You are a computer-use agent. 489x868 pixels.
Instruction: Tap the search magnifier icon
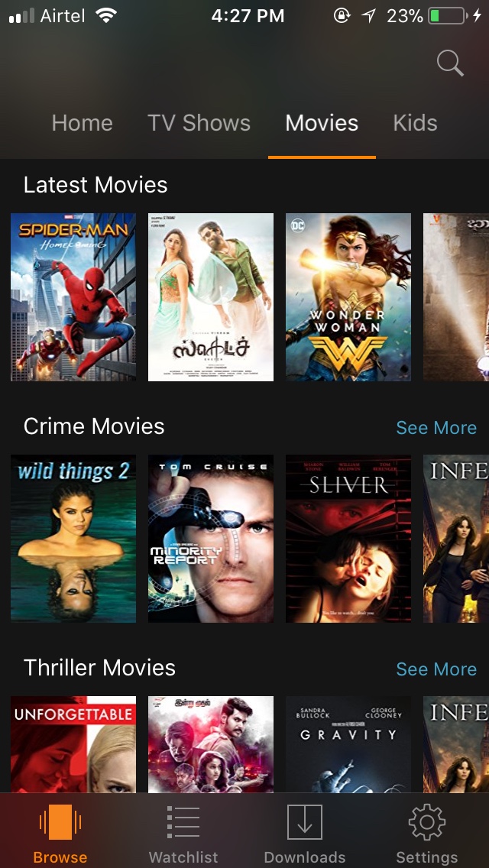tap(450, 63)
